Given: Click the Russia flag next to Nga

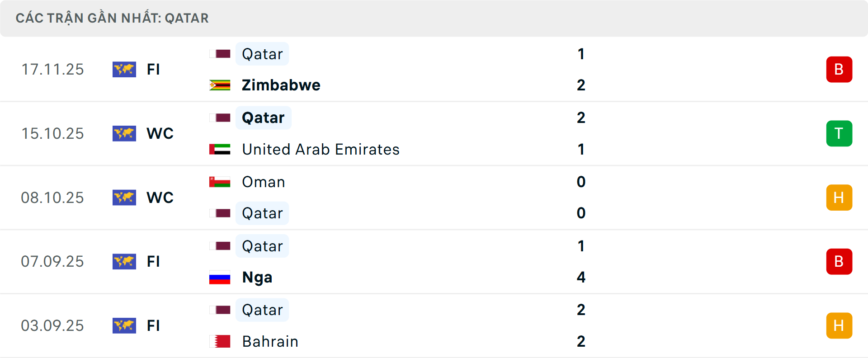Looking at the screenshot, I should click(220, 277).
